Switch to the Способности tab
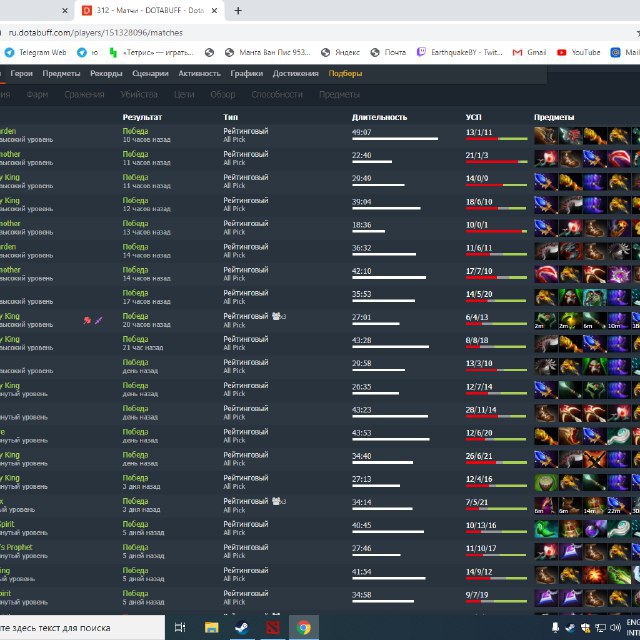Screen dimensions: 640x640 (277, 95)
